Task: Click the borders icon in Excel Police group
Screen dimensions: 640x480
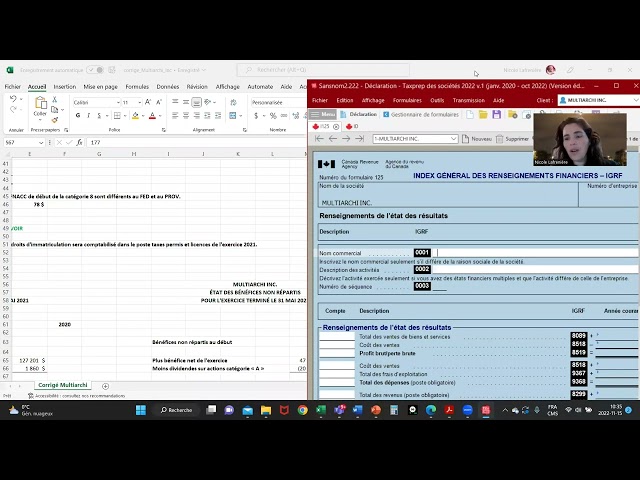Action: tap(117, 116)
